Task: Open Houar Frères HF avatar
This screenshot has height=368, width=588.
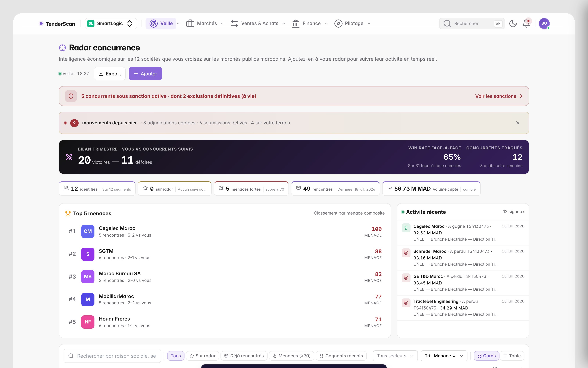Action: (88, 322)
